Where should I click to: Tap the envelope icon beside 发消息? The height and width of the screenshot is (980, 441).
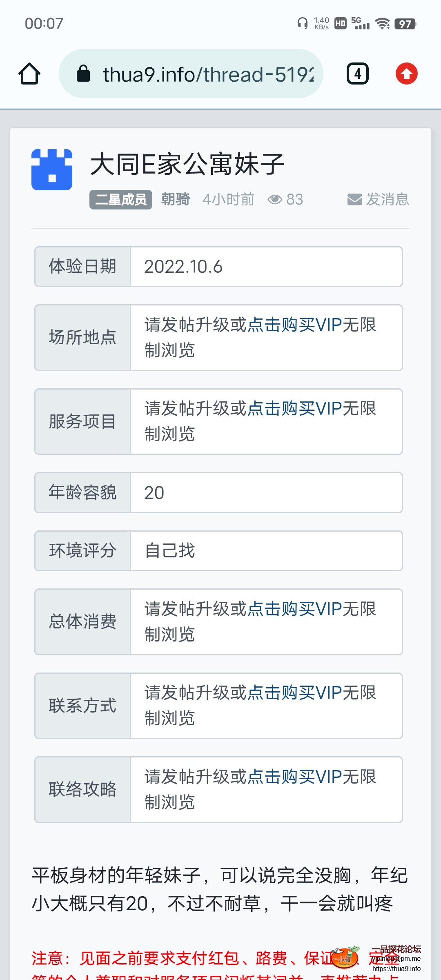pos(354,200)
